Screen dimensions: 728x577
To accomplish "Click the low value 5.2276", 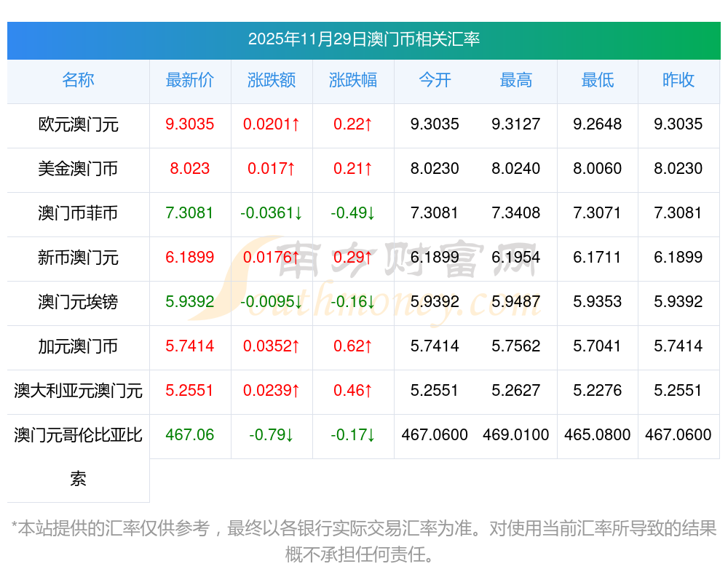I will [597, 390].
